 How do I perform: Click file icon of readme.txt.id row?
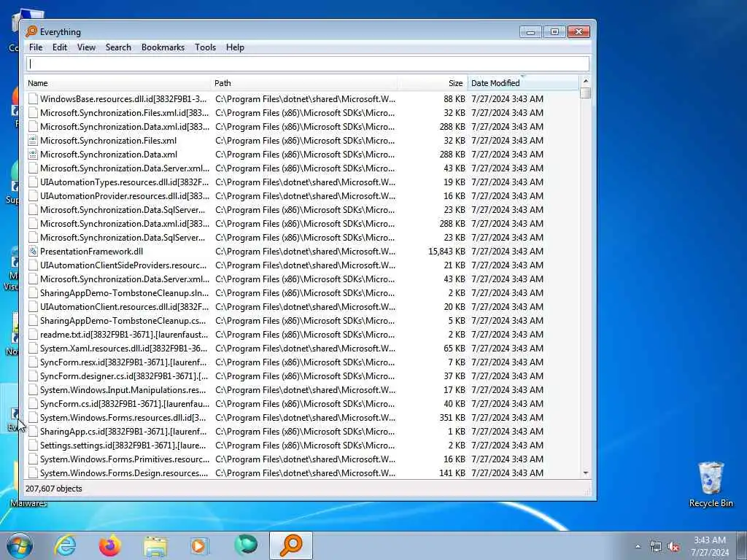point(33,334)
